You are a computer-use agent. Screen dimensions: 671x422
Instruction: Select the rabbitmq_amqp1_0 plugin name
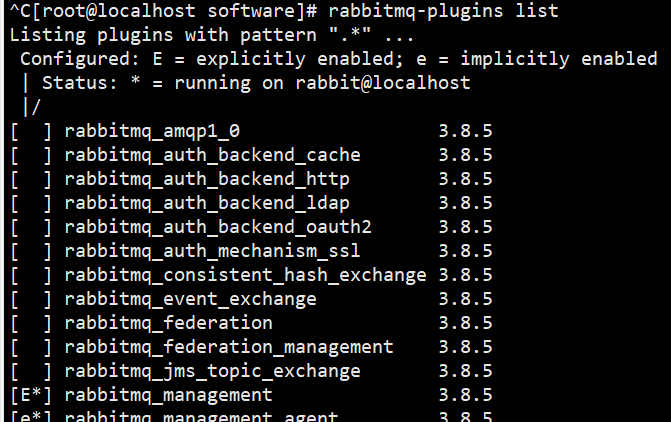click(152, 131)
